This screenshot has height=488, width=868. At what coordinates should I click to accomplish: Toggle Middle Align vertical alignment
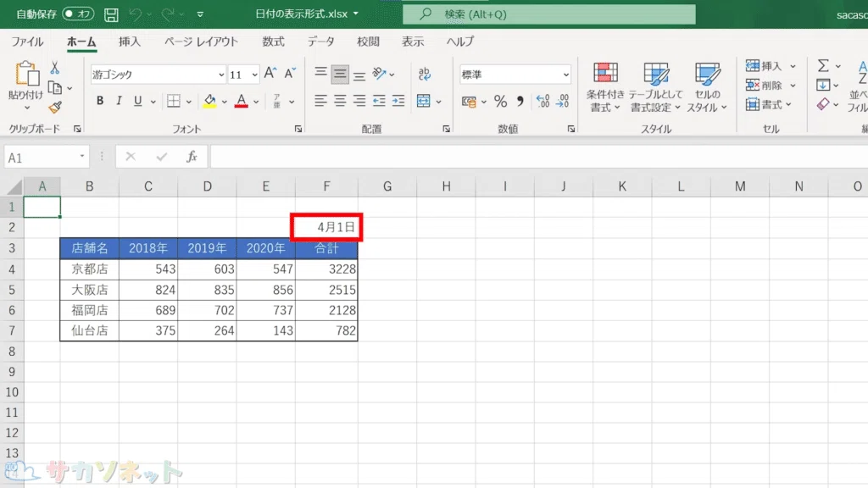pyautogui.click(x=340, y=74)
